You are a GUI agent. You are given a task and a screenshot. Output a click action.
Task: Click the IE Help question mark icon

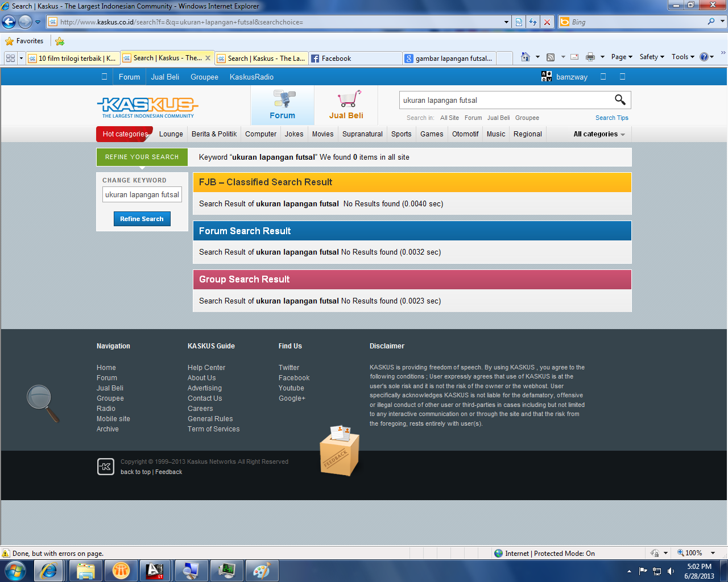tap(704, 57)
